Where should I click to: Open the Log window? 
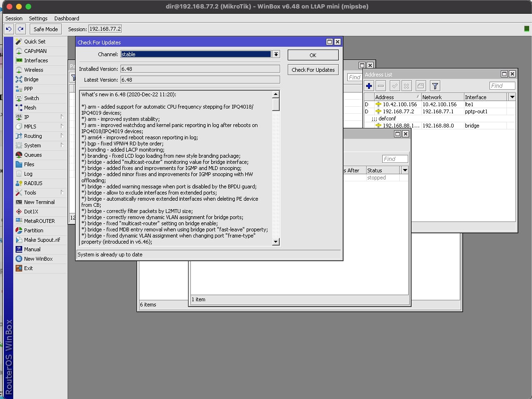28,174
